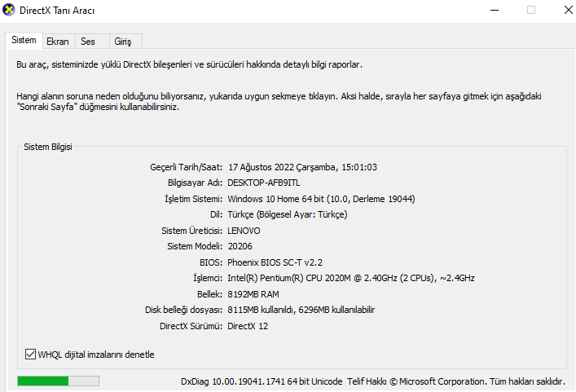Click the BIOS label
Screen dimensions: 576x392
[x=211, y=262]
